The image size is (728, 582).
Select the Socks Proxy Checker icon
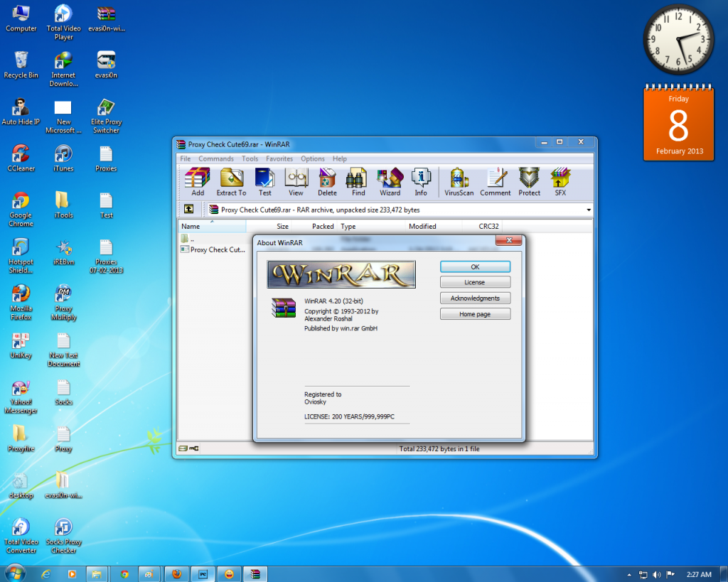(63, 536)
